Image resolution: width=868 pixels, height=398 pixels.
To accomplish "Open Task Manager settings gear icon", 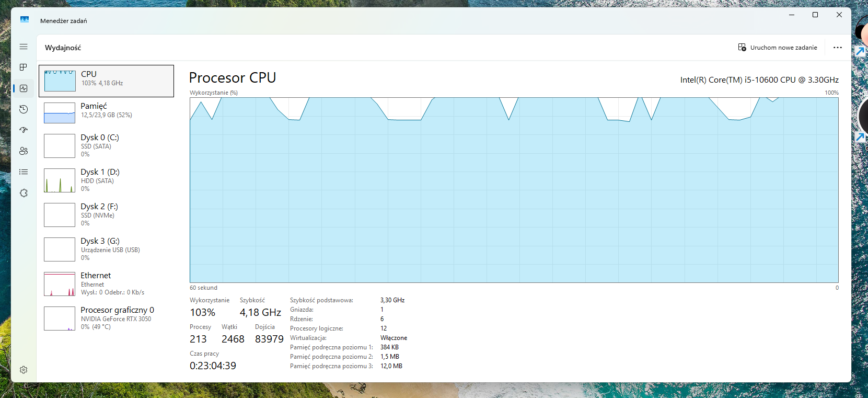I will pos(24,370).
